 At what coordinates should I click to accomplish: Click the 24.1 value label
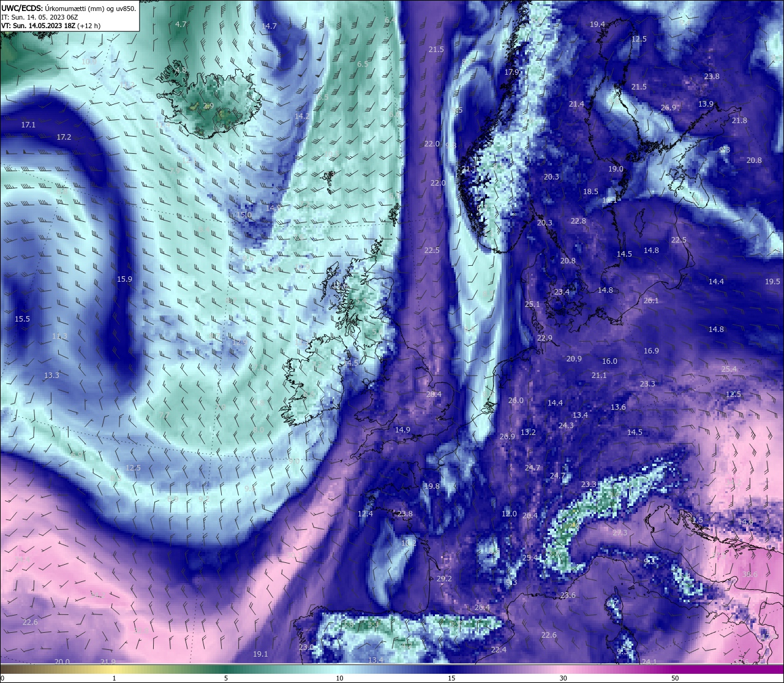[649, 661]
